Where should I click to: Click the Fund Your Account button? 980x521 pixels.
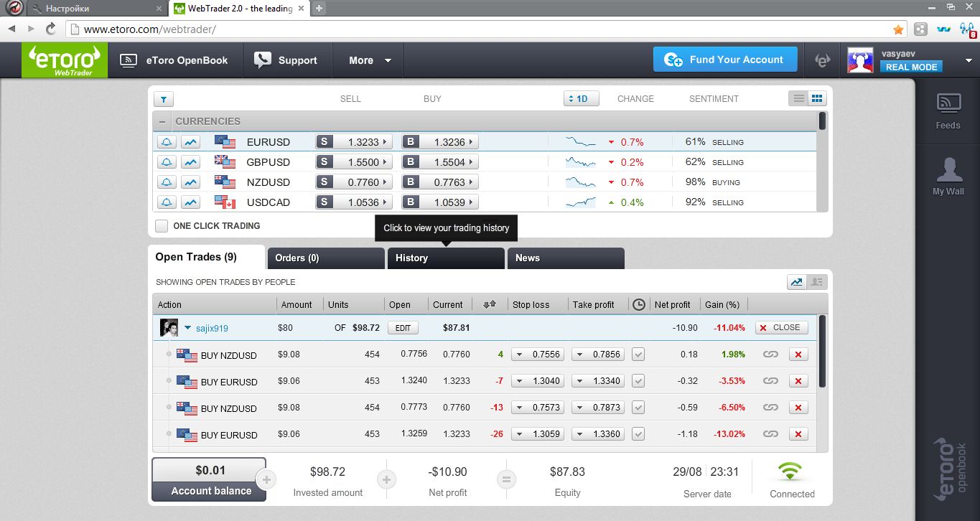(x=725, y=60)
